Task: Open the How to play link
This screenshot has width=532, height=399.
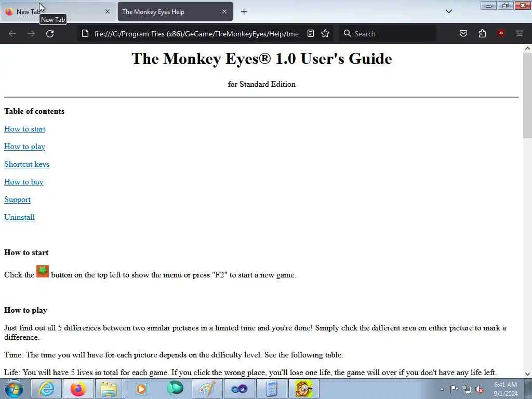Action: pyautogui.click(x=25, y=147)
